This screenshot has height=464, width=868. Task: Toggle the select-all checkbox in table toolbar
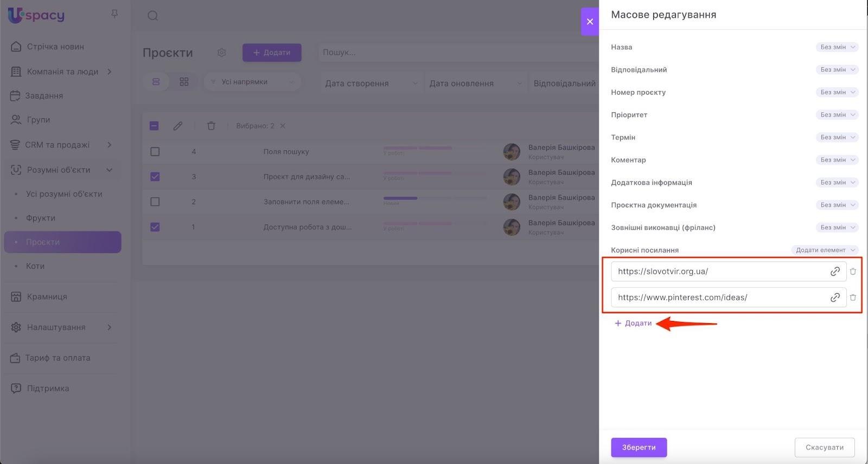point(154,126)
